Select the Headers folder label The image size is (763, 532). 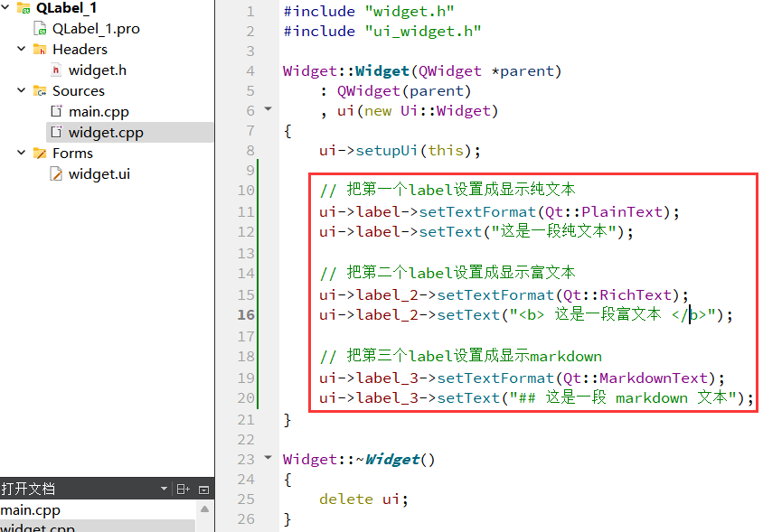tap(80, 50)
